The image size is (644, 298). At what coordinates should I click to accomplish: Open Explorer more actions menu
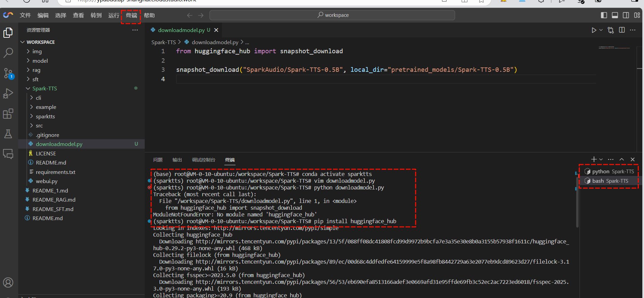click(135, 30)
